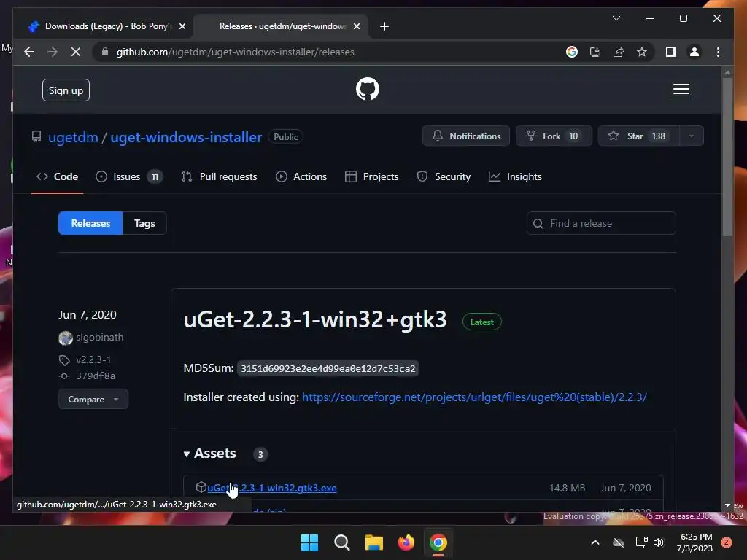Image resolution: width=747 pixels, height=560 pixels.
Task: Click the install app icon in address bar
Action: pos(595,52)
